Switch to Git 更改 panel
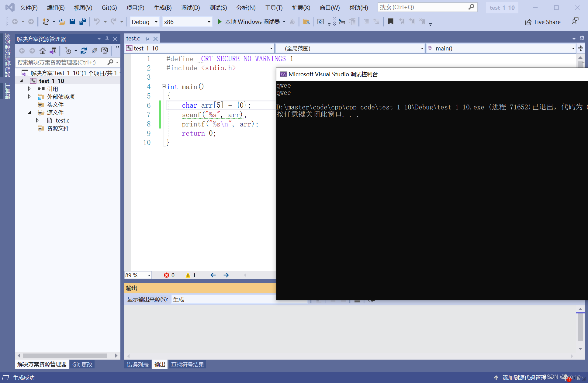Screen dimensions: 588x383 (x=82, y=364)
